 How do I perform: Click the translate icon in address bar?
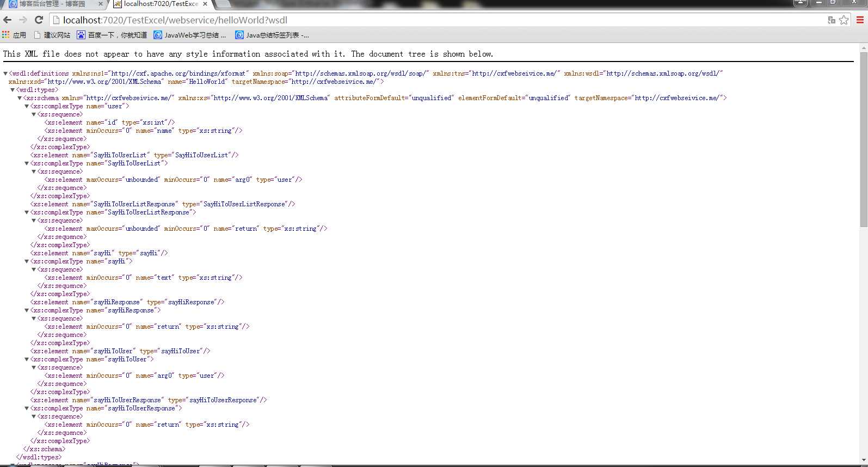click(831, 20)
